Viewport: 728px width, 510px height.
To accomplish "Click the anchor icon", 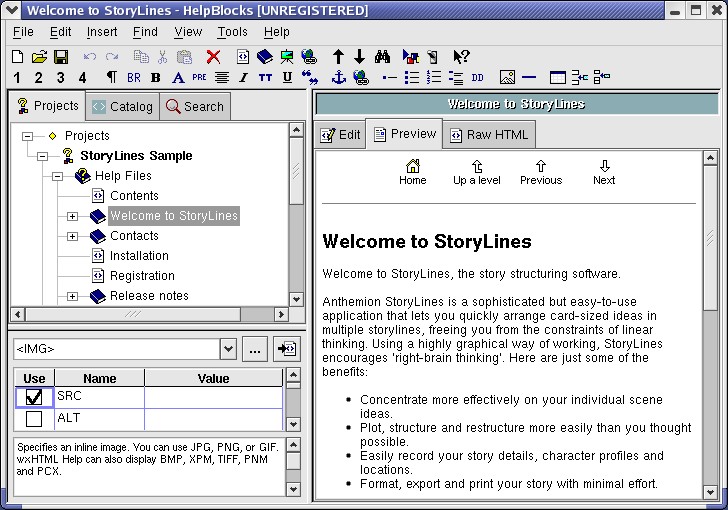I will click(339, 77).
